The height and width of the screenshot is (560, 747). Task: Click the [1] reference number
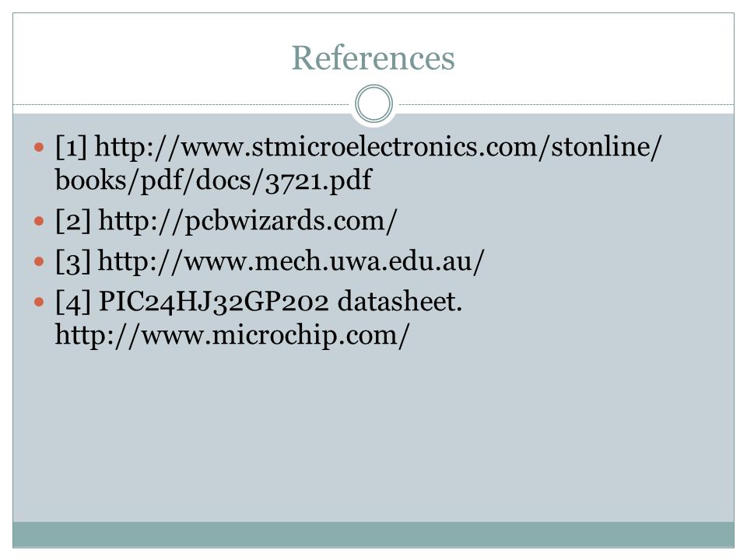[x=72, y=147]
